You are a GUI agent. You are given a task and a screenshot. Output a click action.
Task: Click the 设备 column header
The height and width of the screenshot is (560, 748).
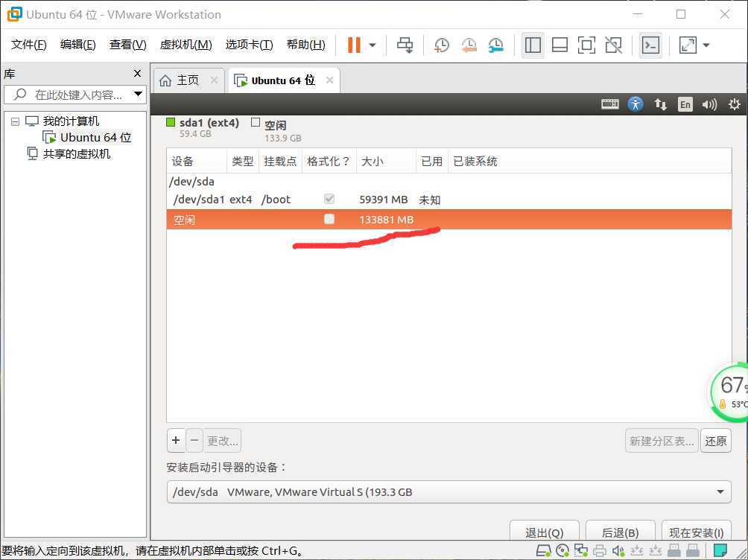[197, 162]
